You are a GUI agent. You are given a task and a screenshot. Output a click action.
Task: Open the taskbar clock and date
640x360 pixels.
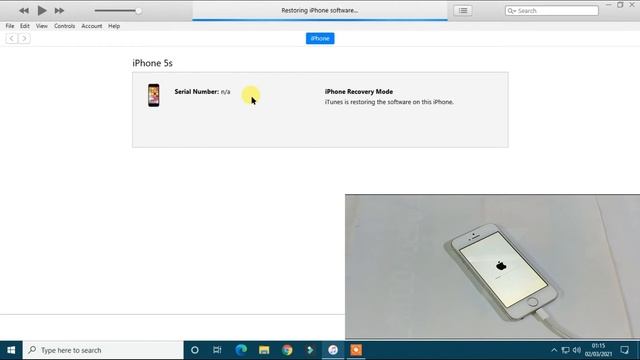[x=598, y=350]
